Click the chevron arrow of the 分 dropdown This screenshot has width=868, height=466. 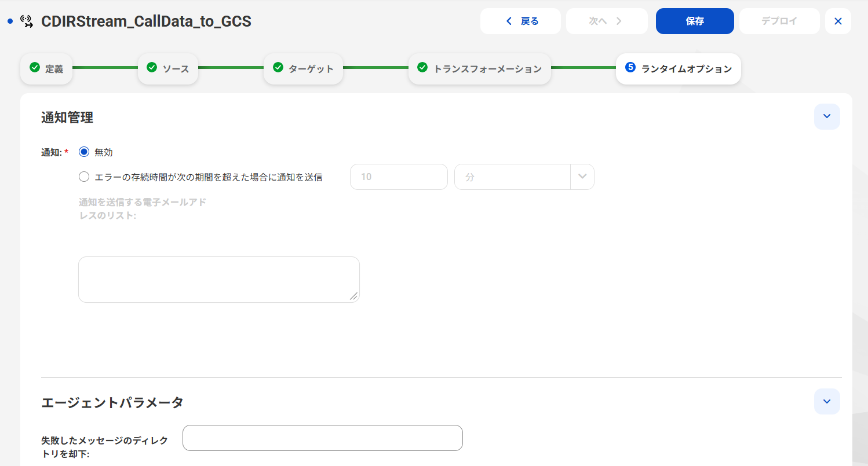point(582,177)
